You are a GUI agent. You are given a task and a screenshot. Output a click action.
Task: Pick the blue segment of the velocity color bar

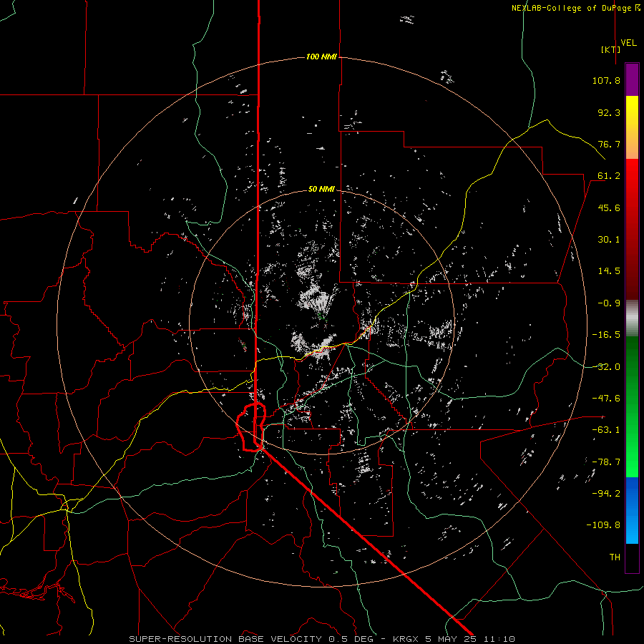click(632, 510)
